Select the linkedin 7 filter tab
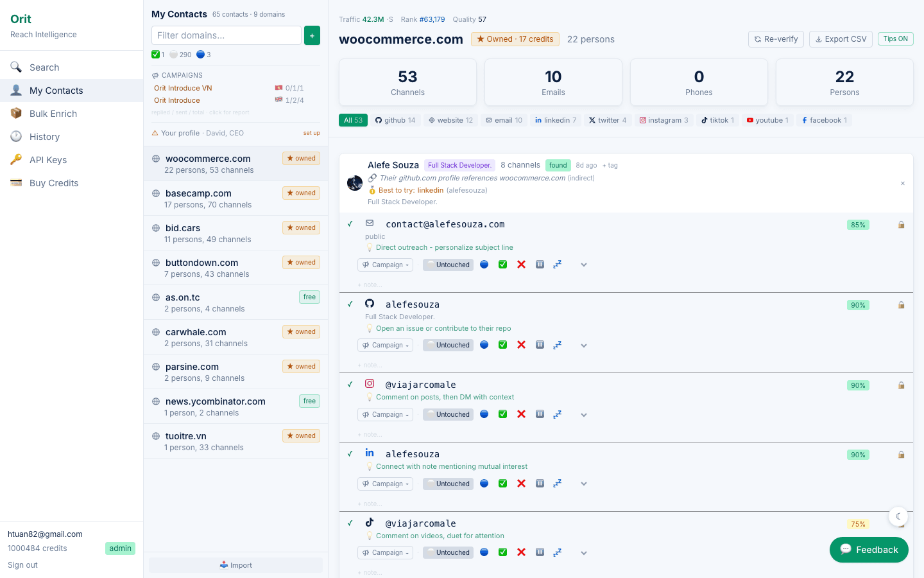Screen dimensions: 924x578 [556, 120]
